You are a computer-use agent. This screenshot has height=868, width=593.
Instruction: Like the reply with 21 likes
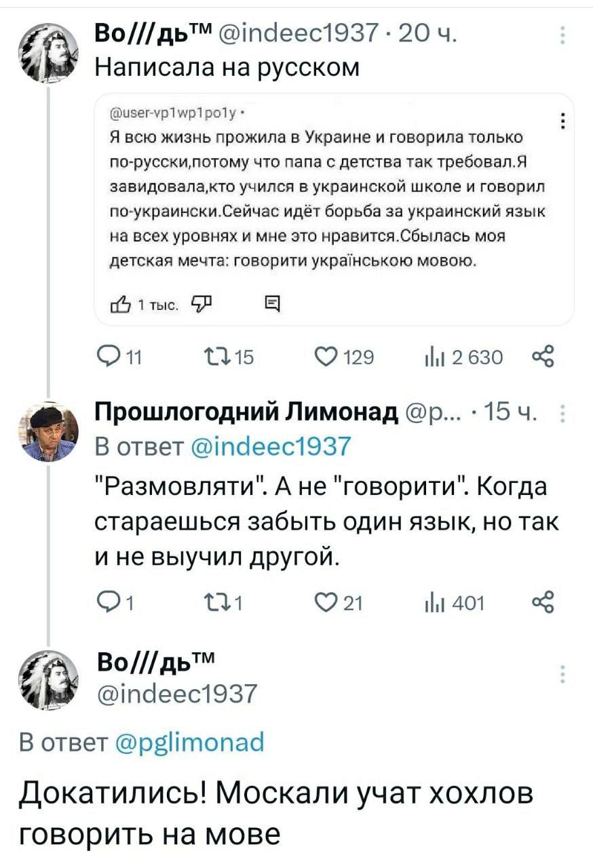click(326, 601)
